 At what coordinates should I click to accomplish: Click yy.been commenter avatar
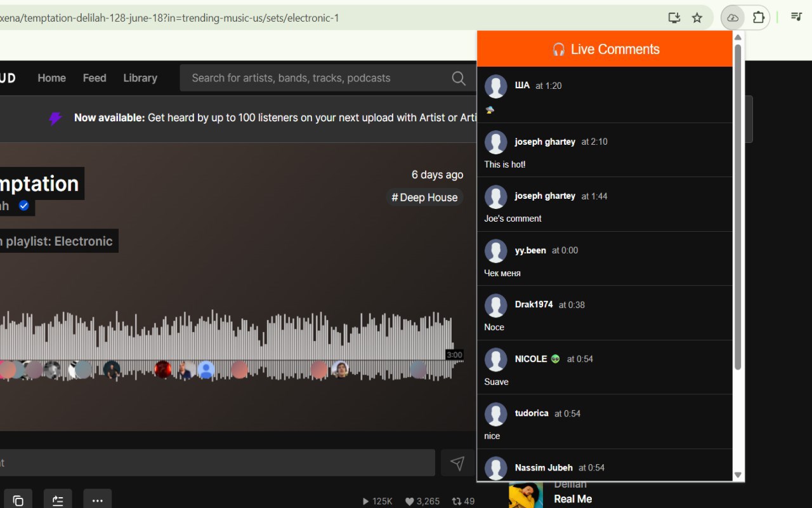pyautogui.click(x=496, y=251)
